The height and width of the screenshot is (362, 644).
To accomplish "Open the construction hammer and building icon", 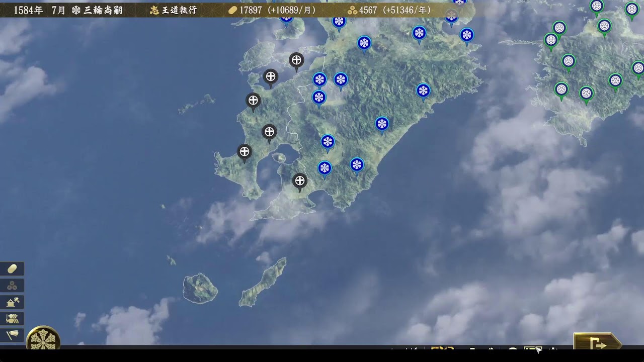I will (x=12, y=302).
